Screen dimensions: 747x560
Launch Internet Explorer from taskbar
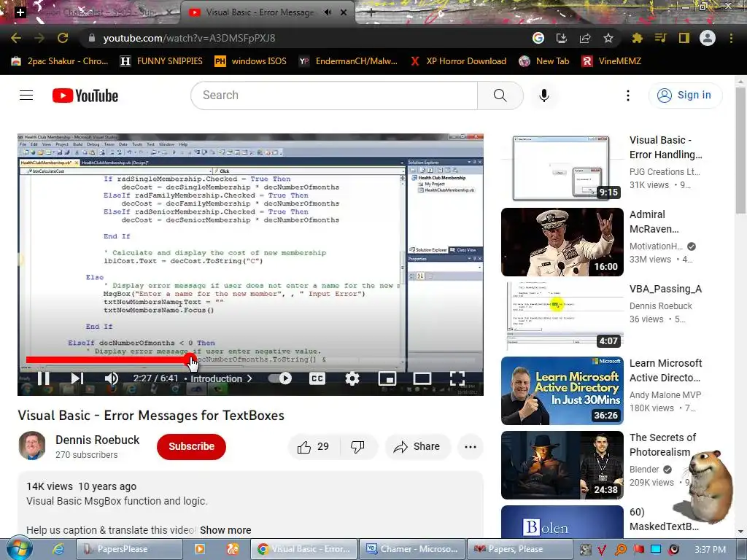58,549
